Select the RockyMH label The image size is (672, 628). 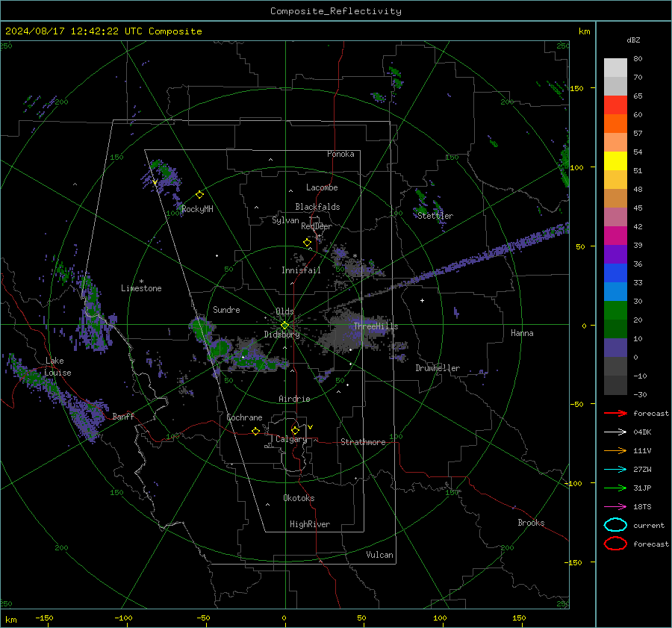(x=197, y=209)
